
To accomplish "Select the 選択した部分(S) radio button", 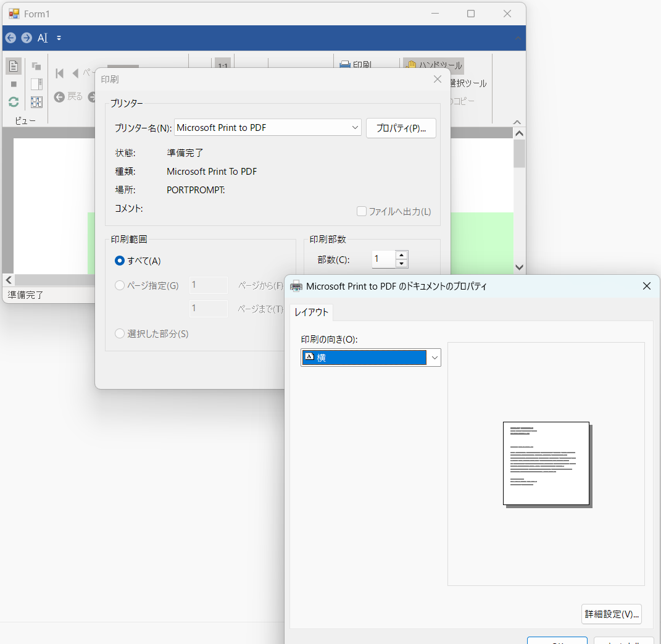I will click(x=120, y=333).
